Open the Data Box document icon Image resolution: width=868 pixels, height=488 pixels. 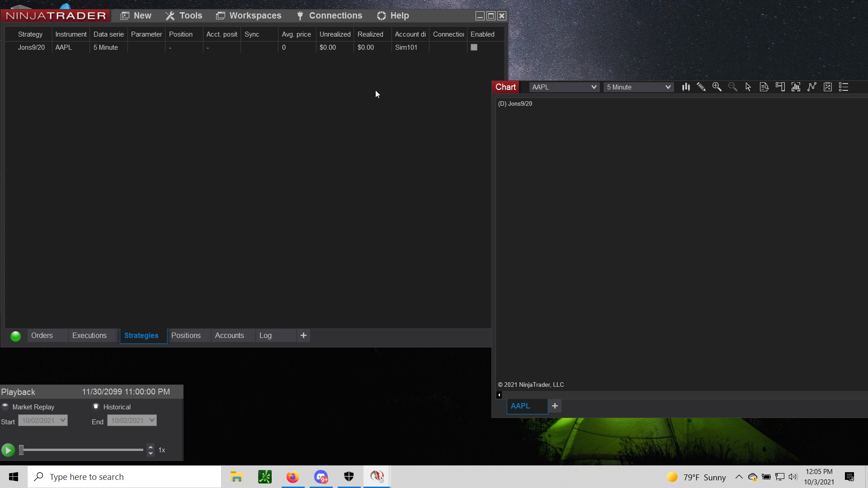[x=764, y=87]
